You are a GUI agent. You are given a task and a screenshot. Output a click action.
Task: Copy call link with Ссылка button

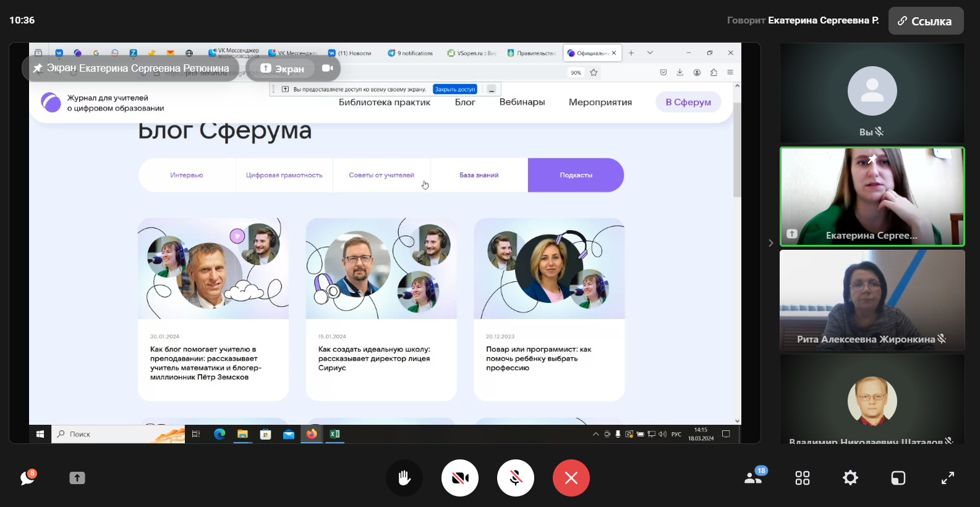(926, 21)
